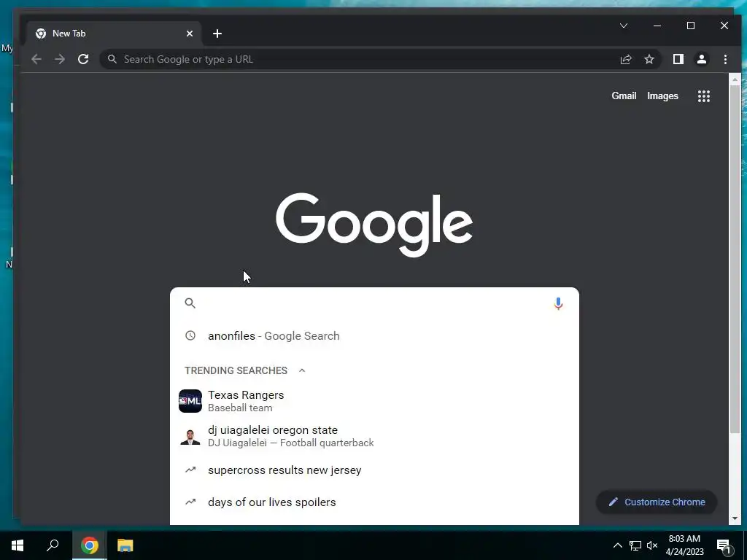747x560 pixels.
Task: Close the New Tab tab
Action: 190,34
